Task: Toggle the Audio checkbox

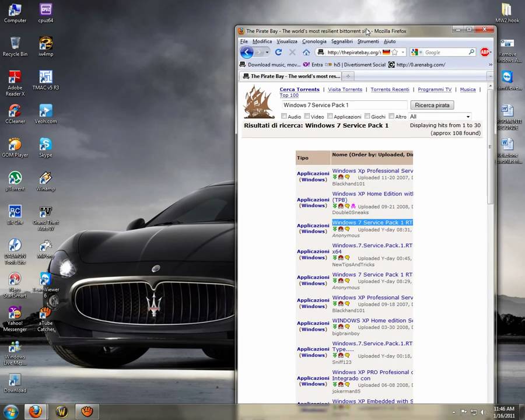Action: coord(284,116)
